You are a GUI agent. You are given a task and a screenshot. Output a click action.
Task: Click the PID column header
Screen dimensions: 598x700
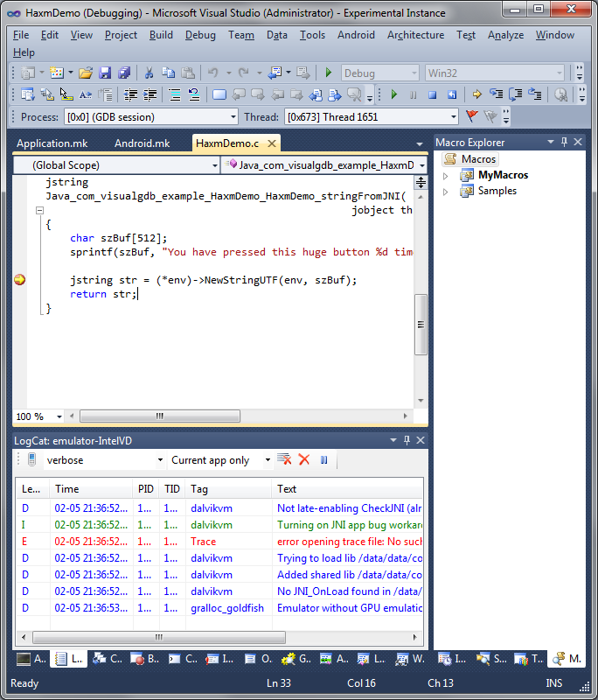coord(146,489)
